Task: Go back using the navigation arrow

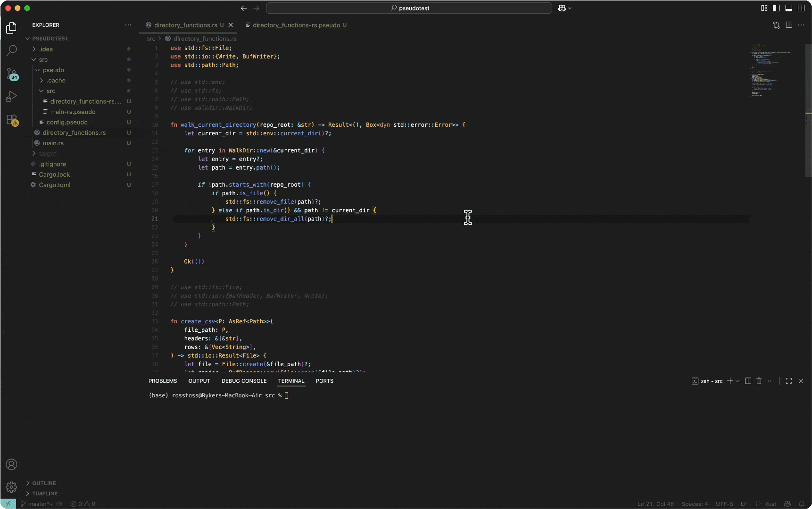Action: (x=243, y=8)
